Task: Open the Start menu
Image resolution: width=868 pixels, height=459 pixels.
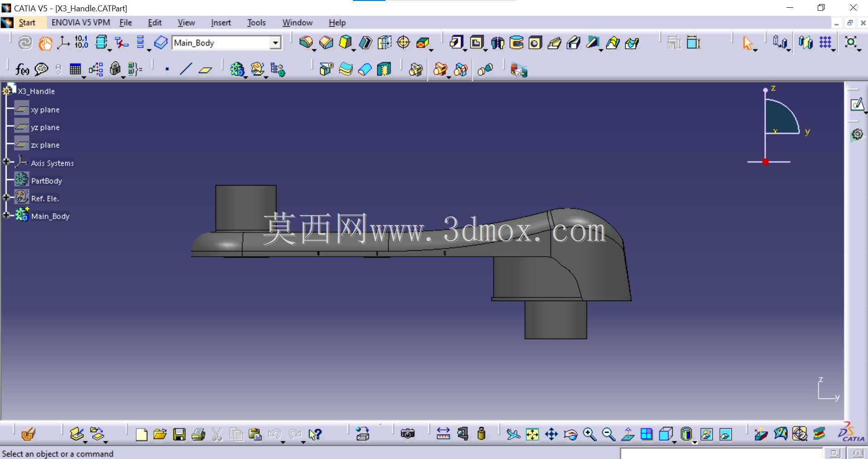Action: click(27, 23)
